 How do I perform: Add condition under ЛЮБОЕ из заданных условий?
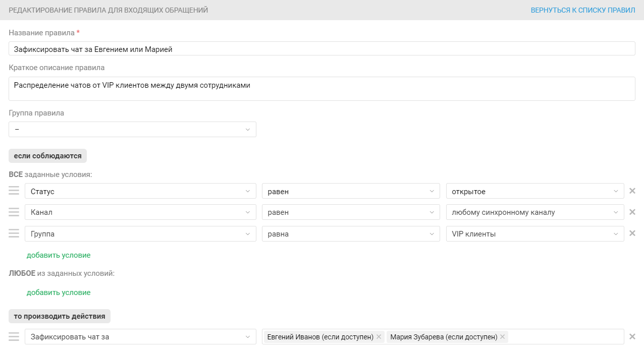pos(59,292)
